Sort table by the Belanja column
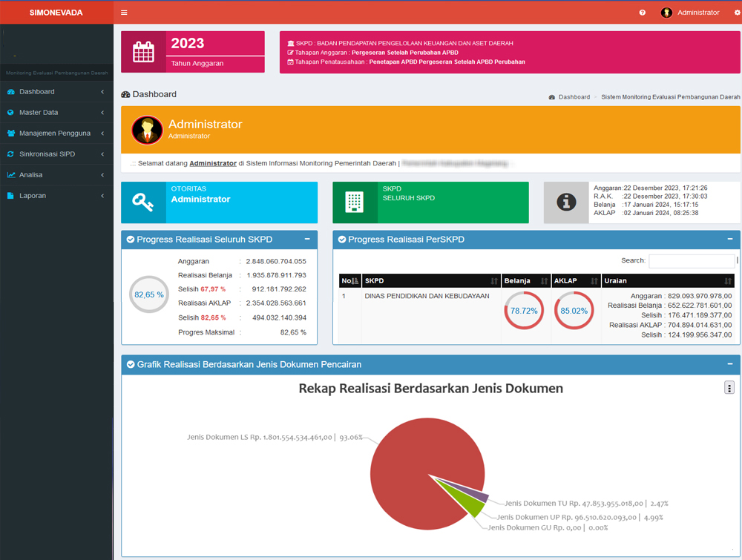Image resolution: width=742 pixels, height=560 pixels. click(x=525, y=281)
